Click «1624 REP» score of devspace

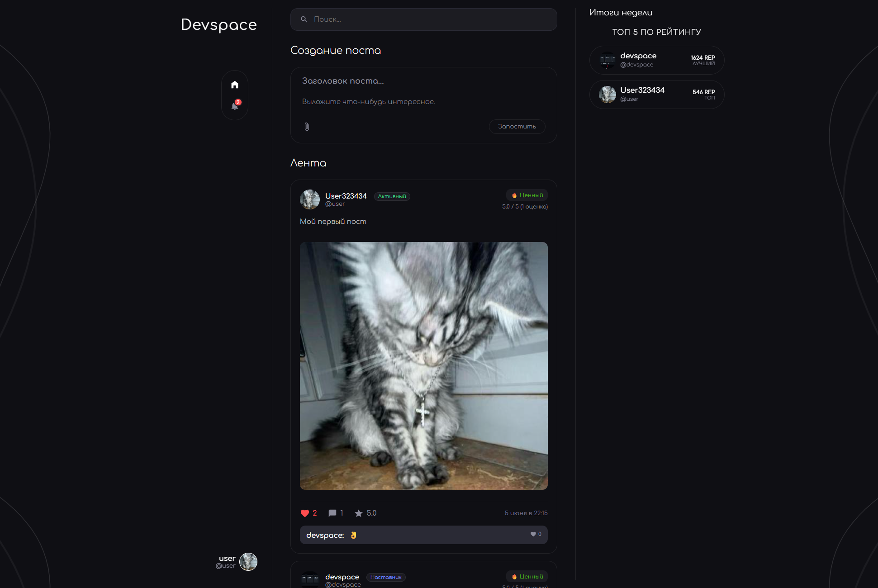point(702,57)
